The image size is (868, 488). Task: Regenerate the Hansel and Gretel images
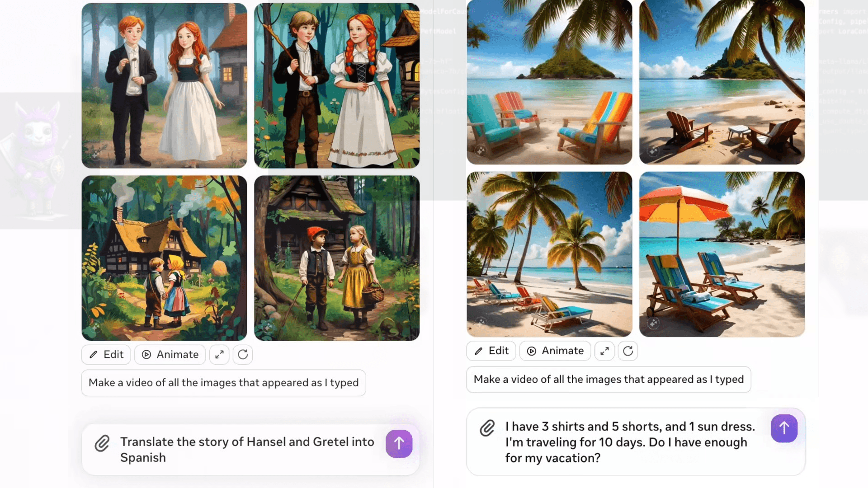(x=243, y=355)
